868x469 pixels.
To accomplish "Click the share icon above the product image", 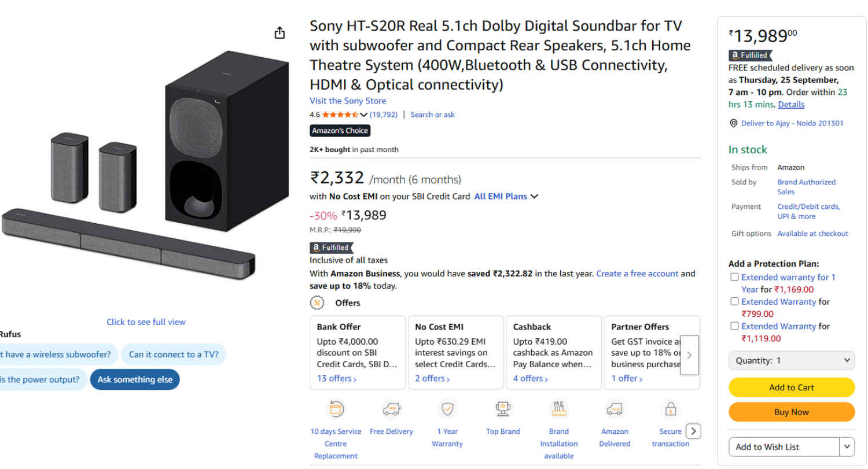I will tap(279, 33).
